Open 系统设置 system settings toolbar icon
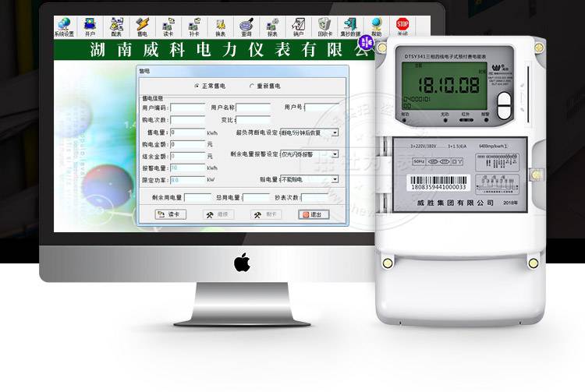 tap(64, 26)
